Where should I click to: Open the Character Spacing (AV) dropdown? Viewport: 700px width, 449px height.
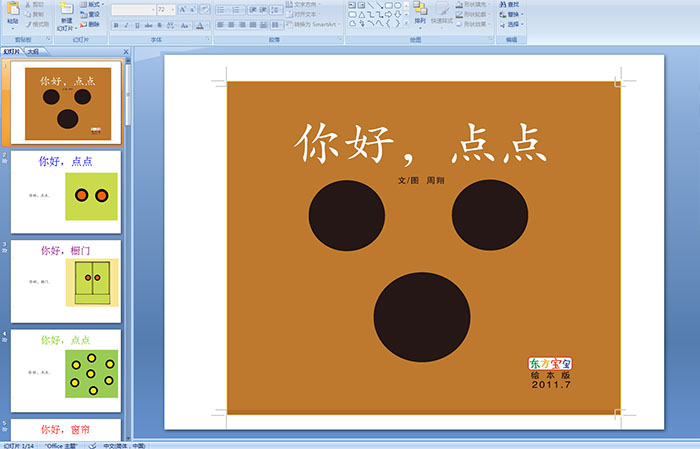[x=172, y=25]
